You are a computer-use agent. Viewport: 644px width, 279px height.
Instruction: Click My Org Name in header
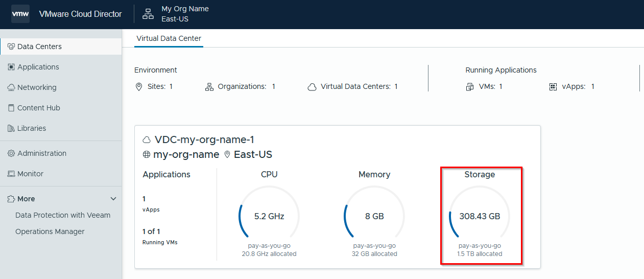tap(185, 9)
